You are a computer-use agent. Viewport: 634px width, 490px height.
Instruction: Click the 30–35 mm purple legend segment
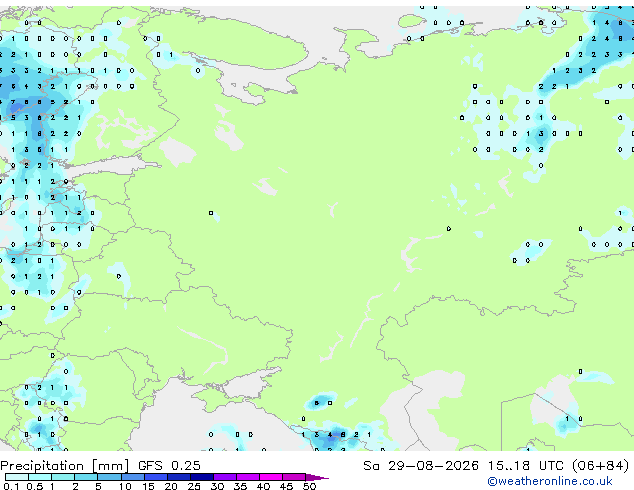click(225, 477)
